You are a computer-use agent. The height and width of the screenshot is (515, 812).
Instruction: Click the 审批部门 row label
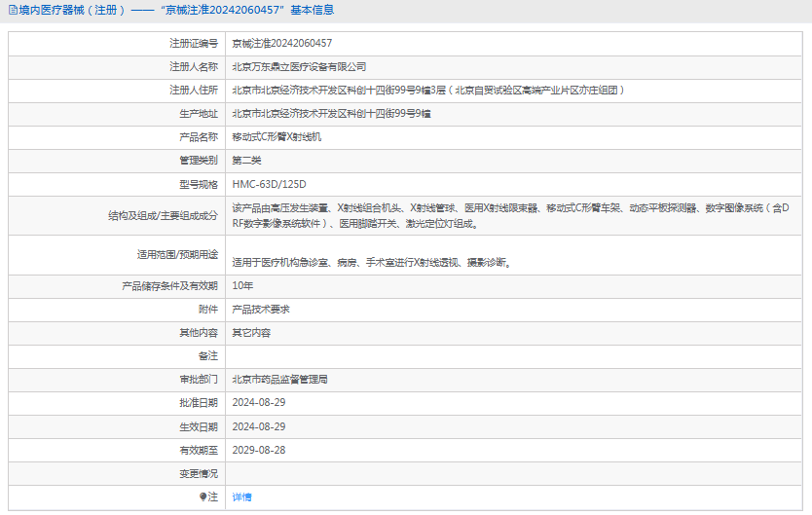coord(199,380)
